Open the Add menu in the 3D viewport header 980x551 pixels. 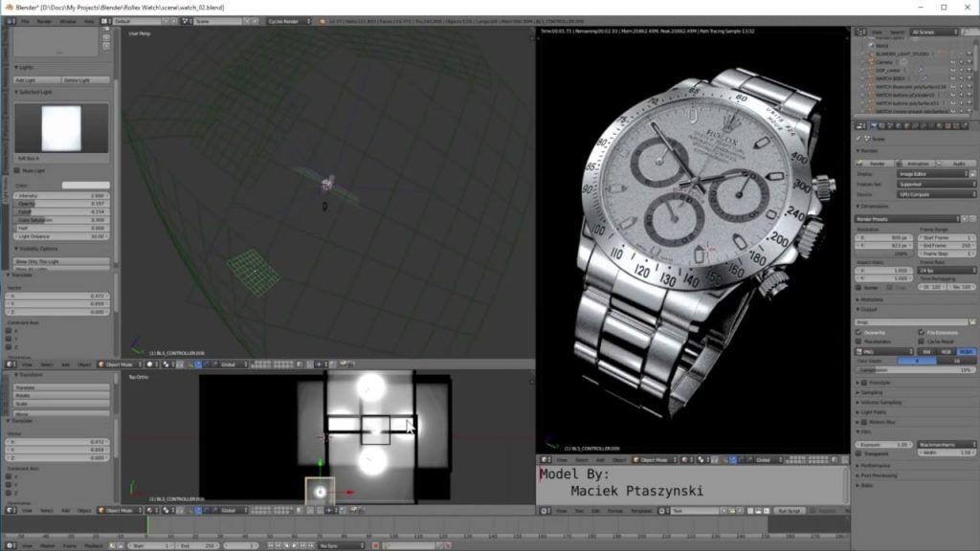coord(63,363)
